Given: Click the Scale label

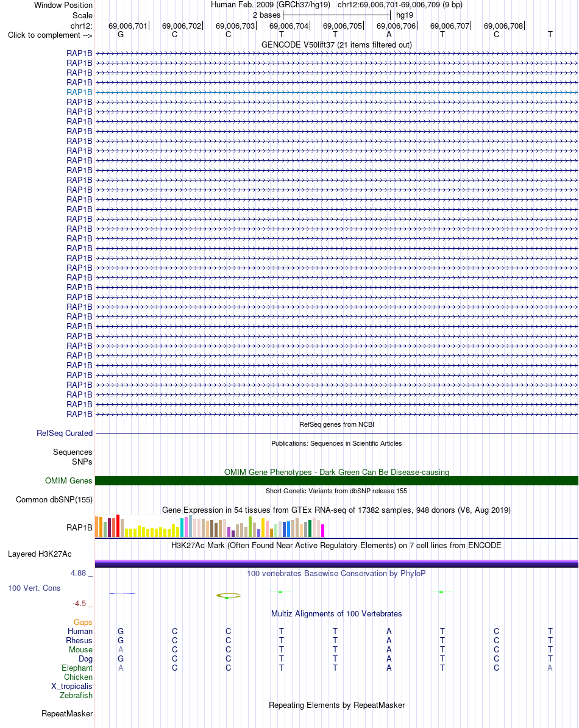Looking at the screenshot, I should point(82,15).
